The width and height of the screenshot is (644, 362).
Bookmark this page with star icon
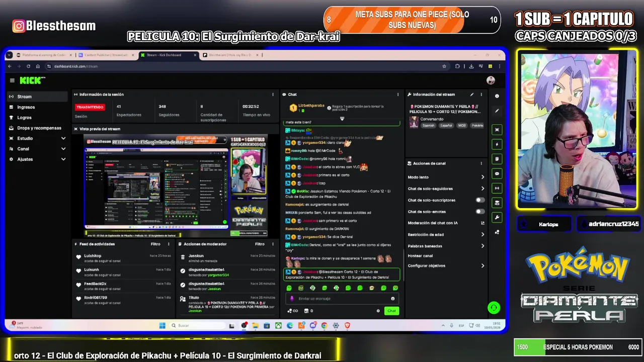point(444,66)
